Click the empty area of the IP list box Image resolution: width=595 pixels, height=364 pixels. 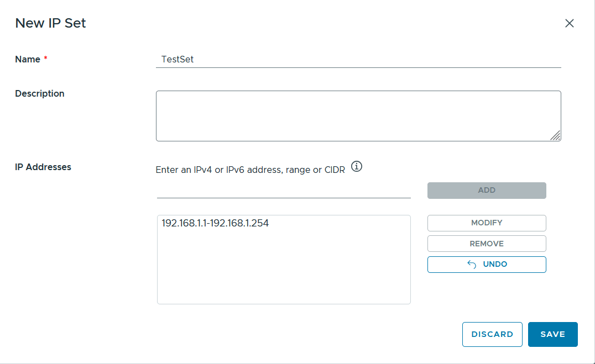pos(284,269)
